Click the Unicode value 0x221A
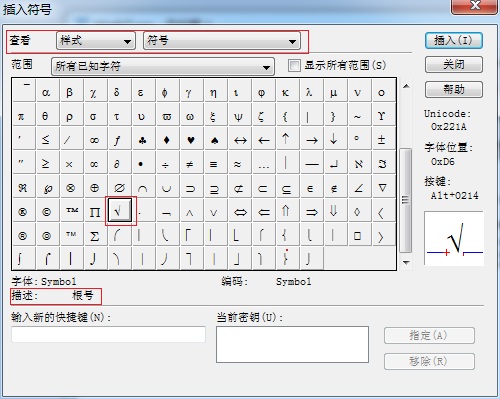 [449, 127]
